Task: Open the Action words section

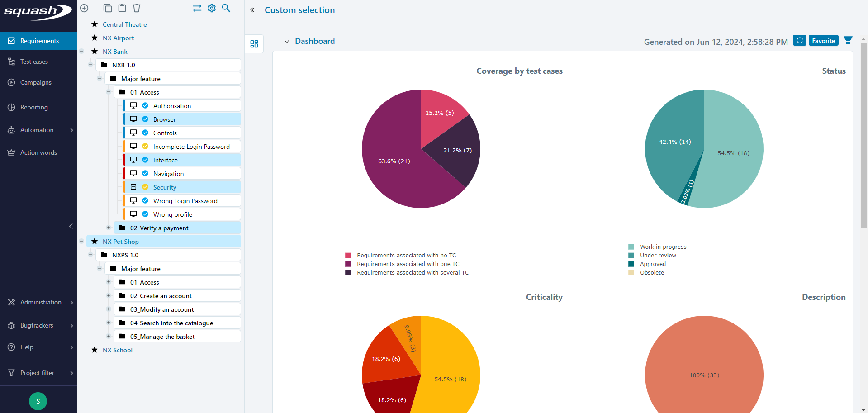Action: [38, 152]
